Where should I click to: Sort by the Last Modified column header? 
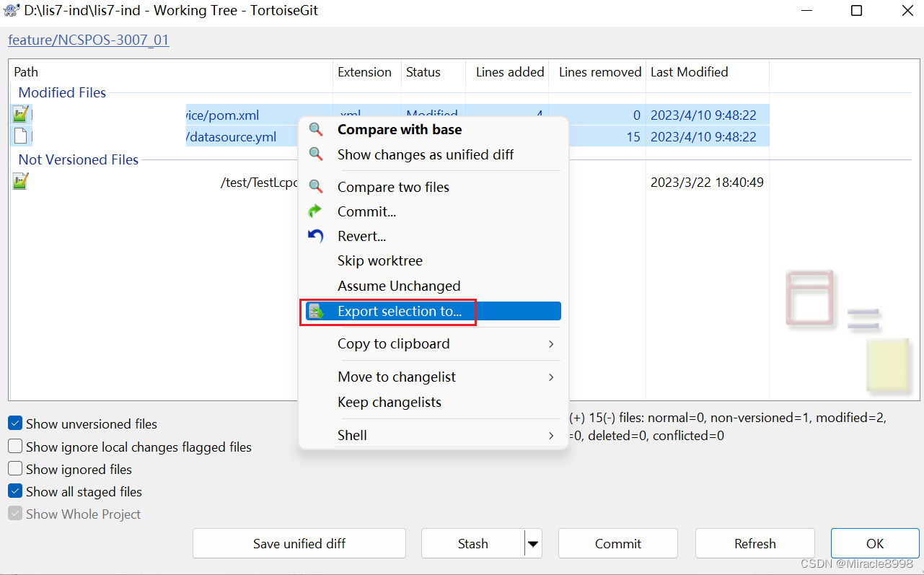708,72
